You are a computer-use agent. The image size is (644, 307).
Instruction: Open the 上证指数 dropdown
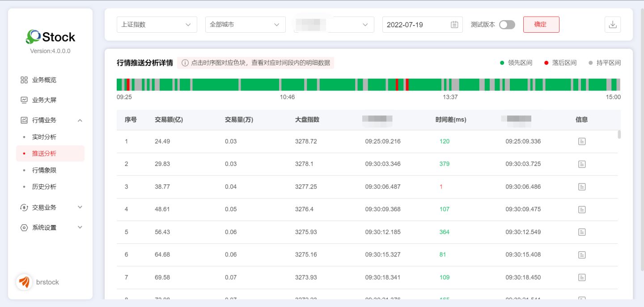[x=157, y=25]
